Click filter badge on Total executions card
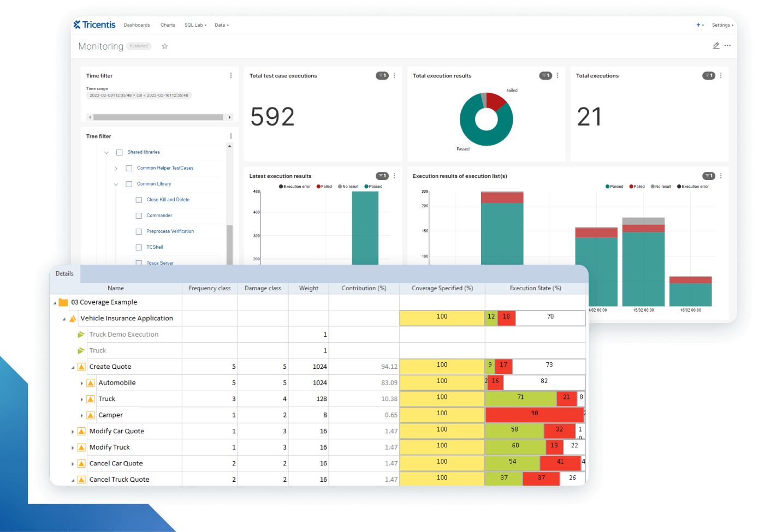 point(708,76)
